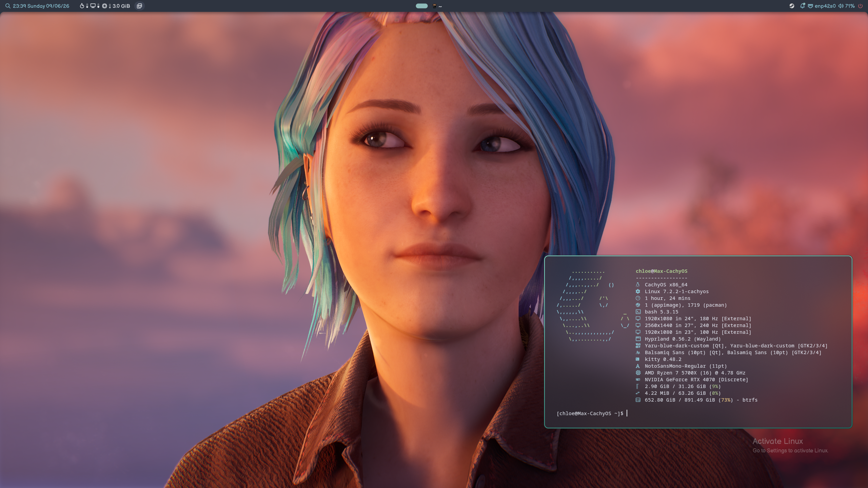Screen dimensions: 868x488
Task: Click the window manager icon beside Hyprland
Action: 637,339
